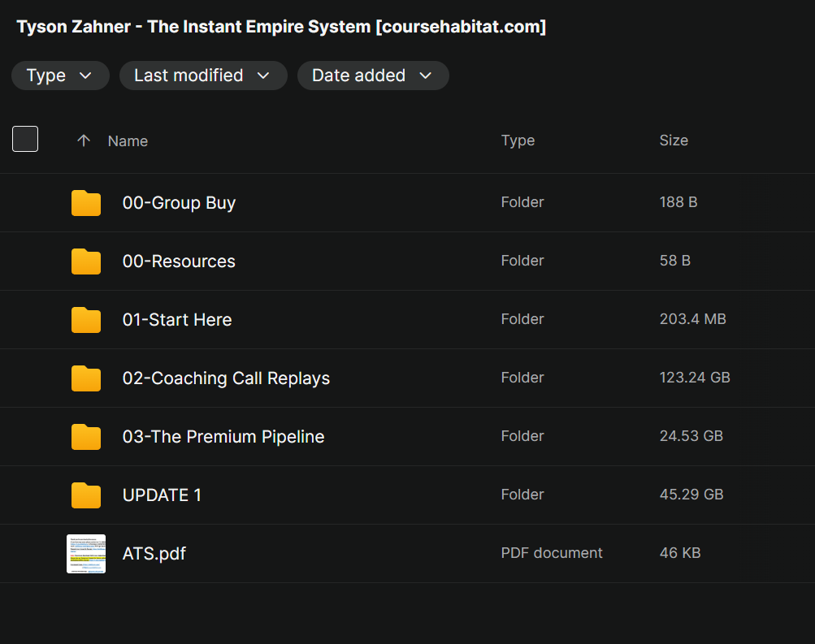Toggle sort direction arrow next to Name

pyautogui.click(x=84, y=140)
